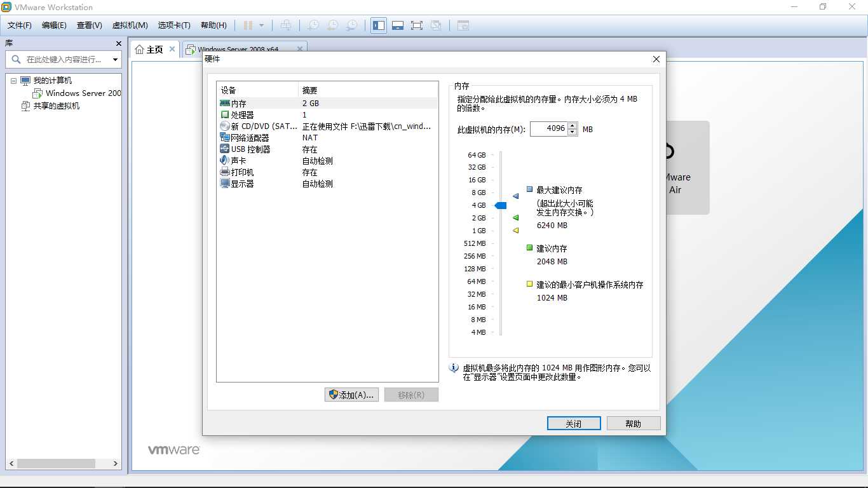The width and height of the screenshot is (868, 488).
Task: Click the 添加(A)... button
Action: (x=352, y=395)
